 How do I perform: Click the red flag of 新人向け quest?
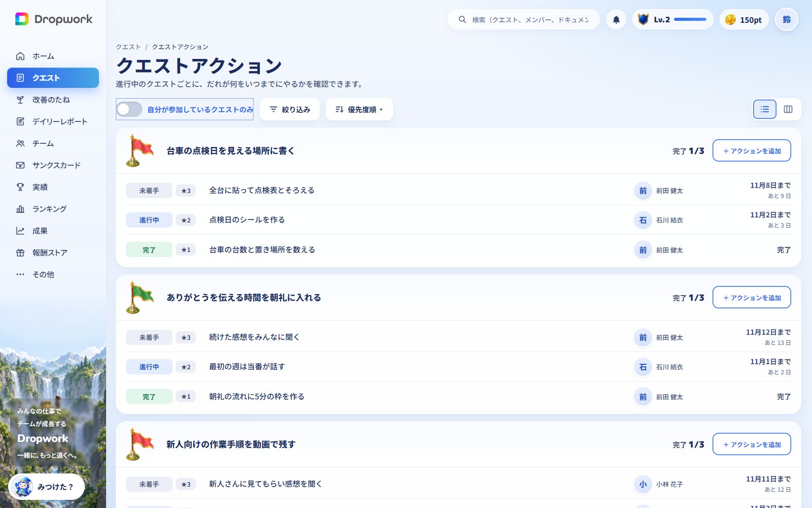coord(139,444)
